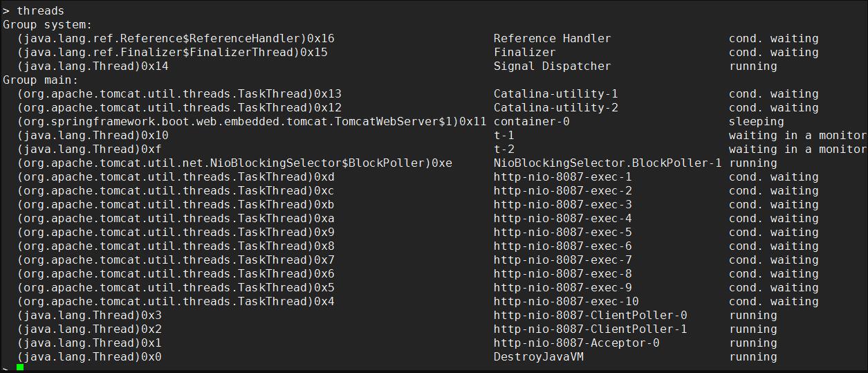Click the "NioBlockingSelector.BlockPoller-1" thread name
The height and width of the screenshot is (373, 868).
pos(607,163)
